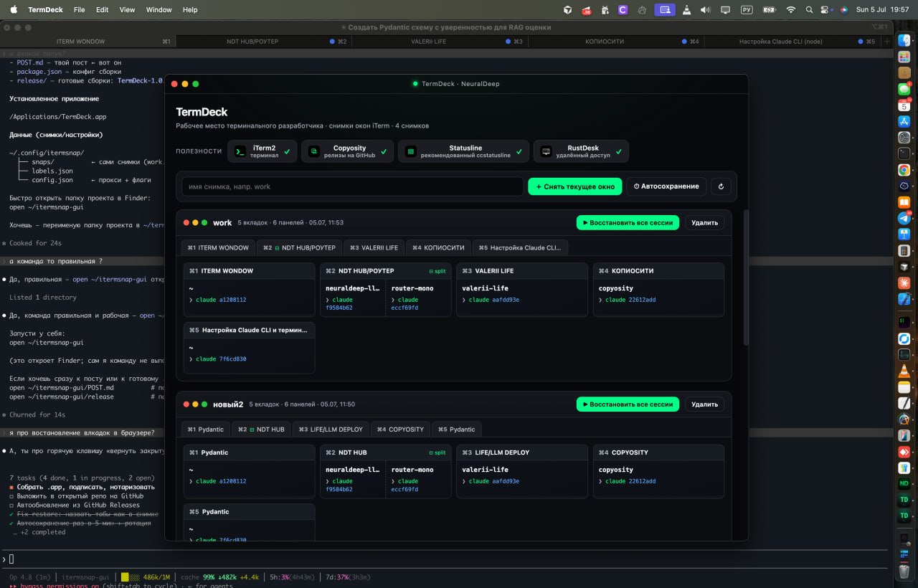
Task: Open the Statusline utility chip
Action: tap(463, 151)
